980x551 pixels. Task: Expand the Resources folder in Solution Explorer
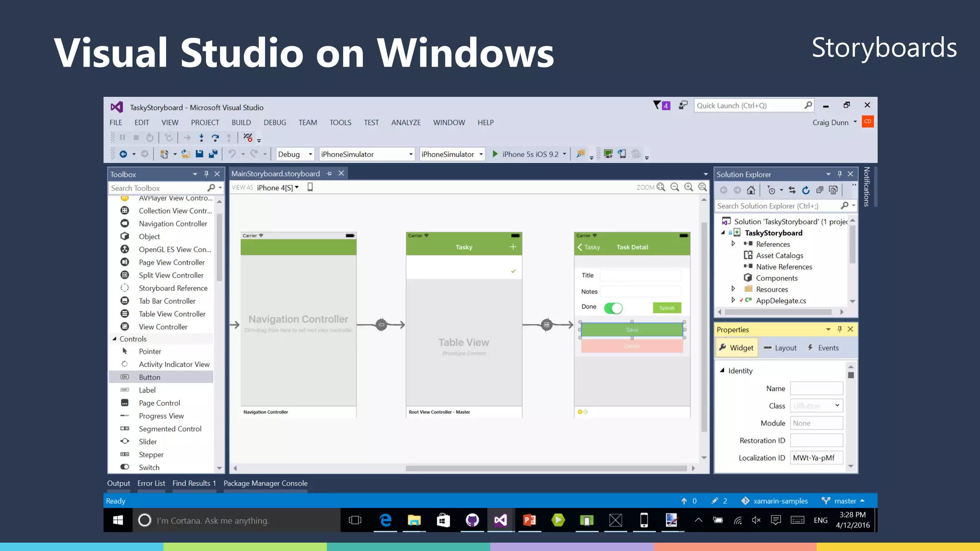[733, 289]
